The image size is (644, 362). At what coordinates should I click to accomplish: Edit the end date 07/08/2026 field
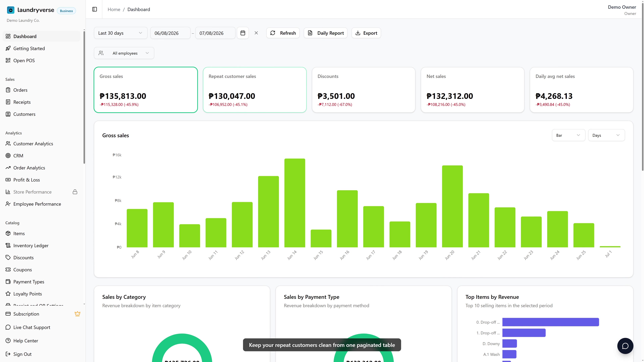tap(215, 33)
